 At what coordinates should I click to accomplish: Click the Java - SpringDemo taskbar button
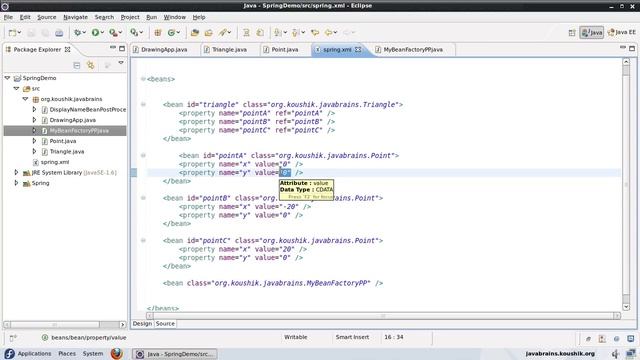tap(175, 354)
